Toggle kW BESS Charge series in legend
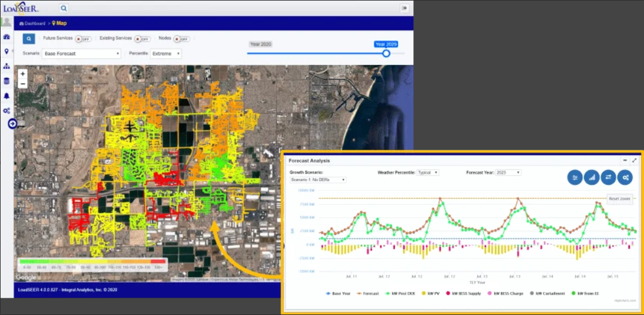The width and height of the screenshot is (644, 315). pos(506,294)
